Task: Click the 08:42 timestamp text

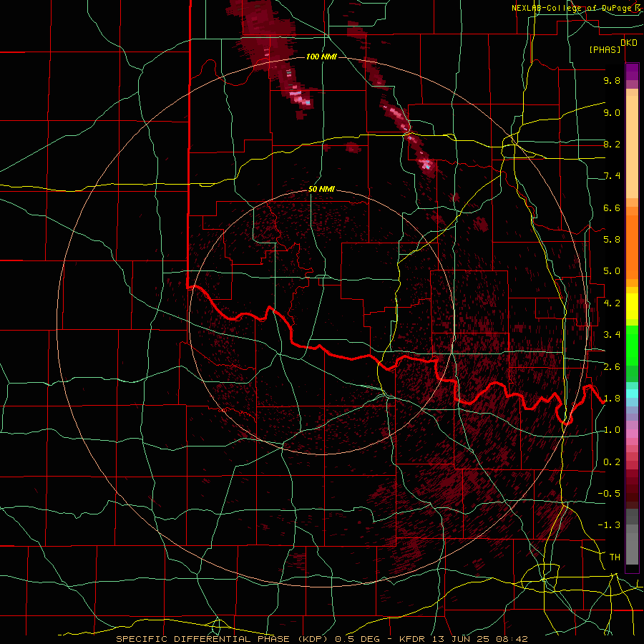Action: 510,639
